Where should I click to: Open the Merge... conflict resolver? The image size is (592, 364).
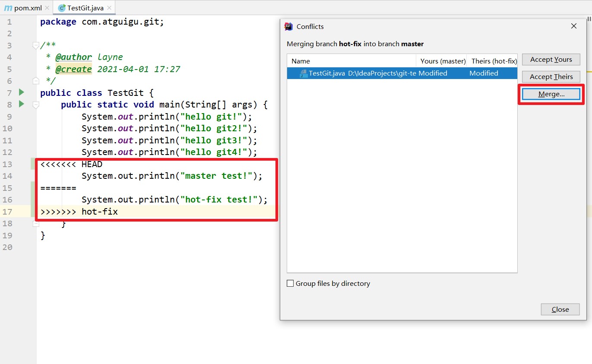551,94
